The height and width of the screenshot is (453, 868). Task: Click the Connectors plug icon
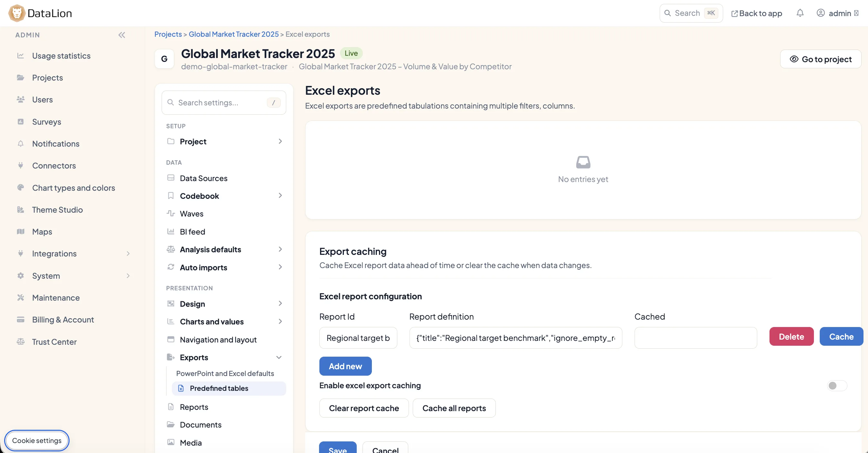pos(21,166)
